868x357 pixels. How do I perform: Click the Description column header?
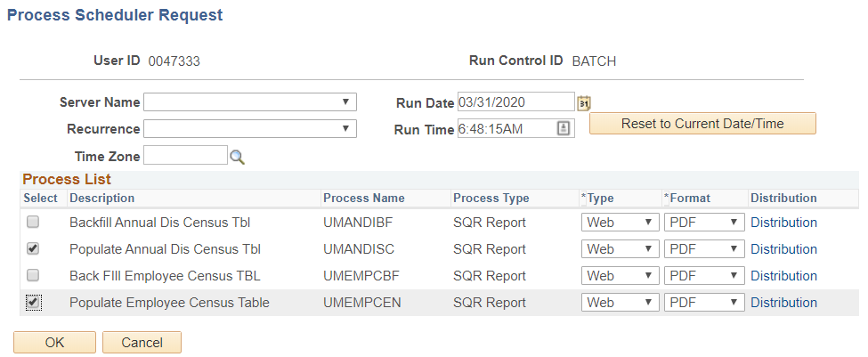tap(101, 199)
